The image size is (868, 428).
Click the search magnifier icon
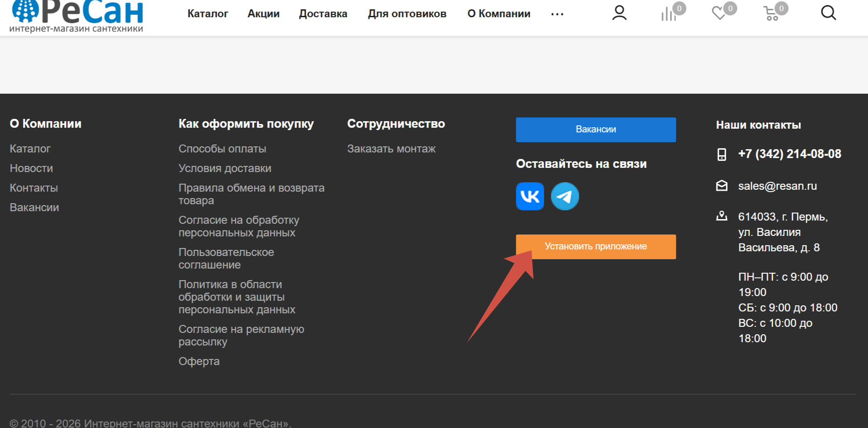coord(828,13)
